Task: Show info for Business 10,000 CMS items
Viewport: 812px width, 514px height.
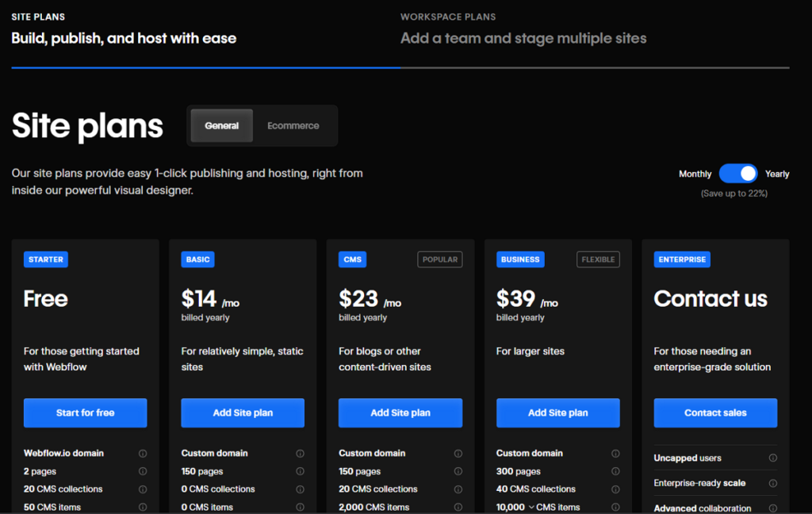Action: (615, 508)
